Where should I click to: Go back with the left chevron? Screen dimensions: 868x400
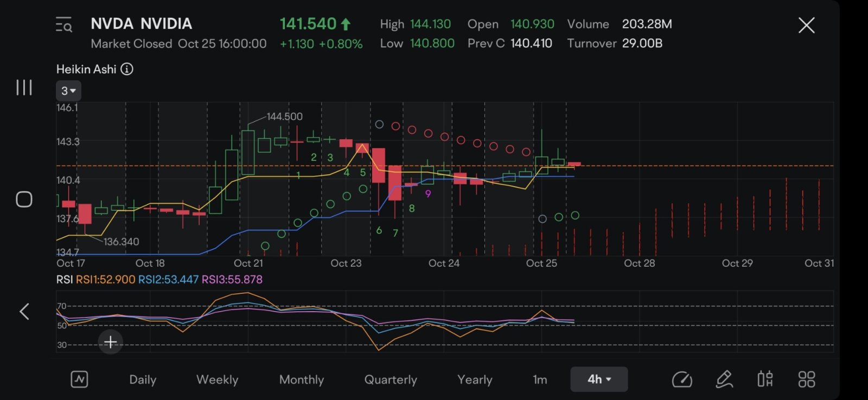(24, 311)
